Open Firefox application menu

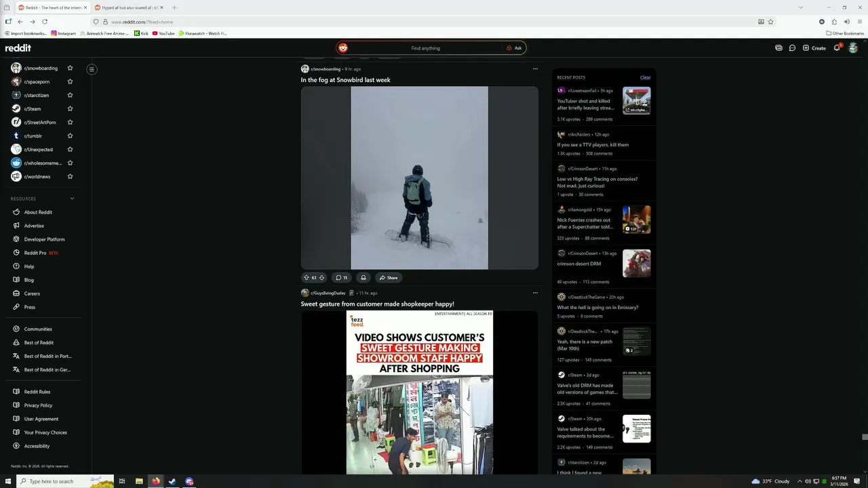coord(859,22)
